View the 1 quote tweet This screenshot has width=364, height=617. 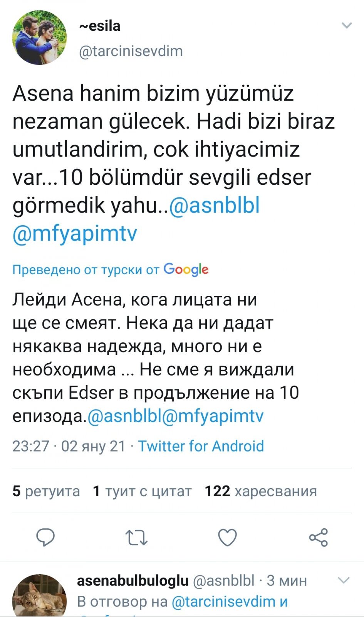142,491
